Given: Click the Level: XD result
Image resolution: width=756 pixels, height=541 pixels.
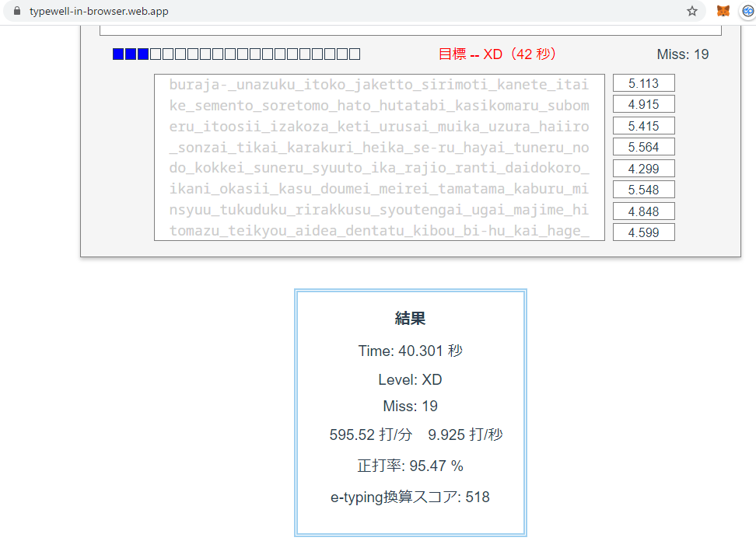Looking at the screenshot, I should tap(411, 379).
